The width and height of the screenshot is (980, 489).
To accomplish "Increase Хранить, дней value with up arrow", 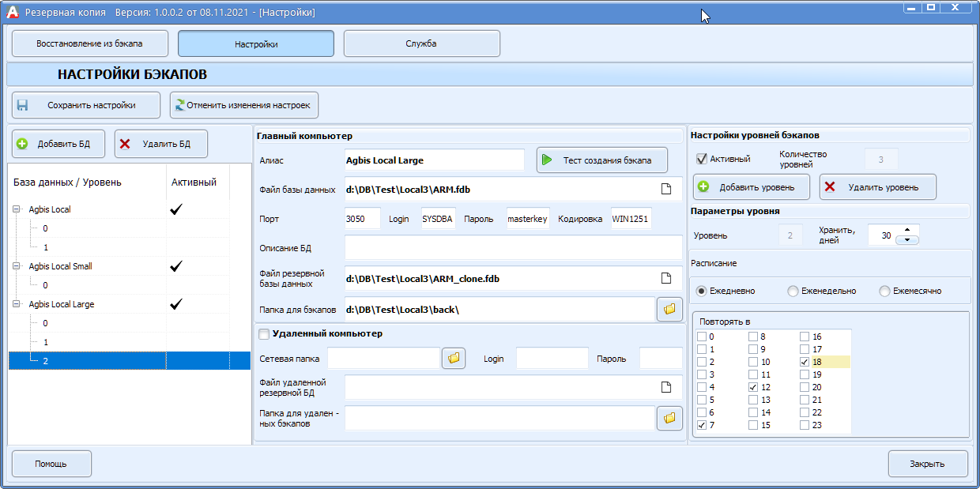I will [x=907, y=231].
